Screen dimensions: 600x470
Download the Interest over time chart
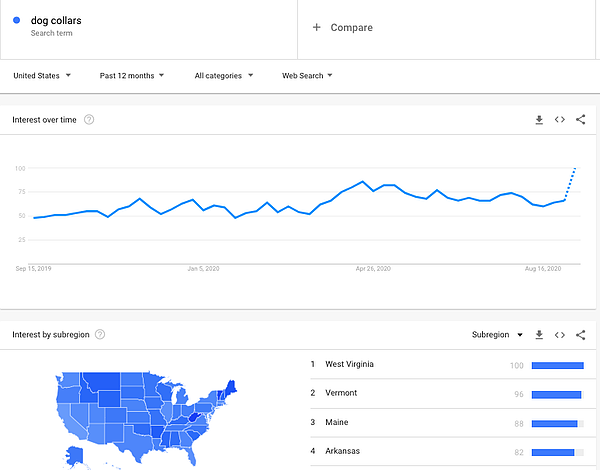[539, 120]
